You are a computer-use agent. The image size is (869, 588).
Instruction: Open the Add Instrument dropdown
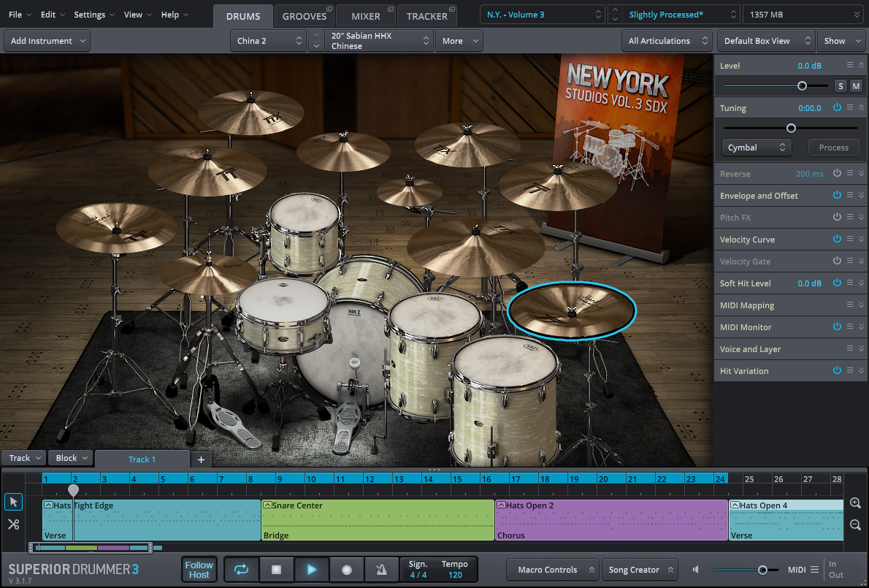pos(47,41)
